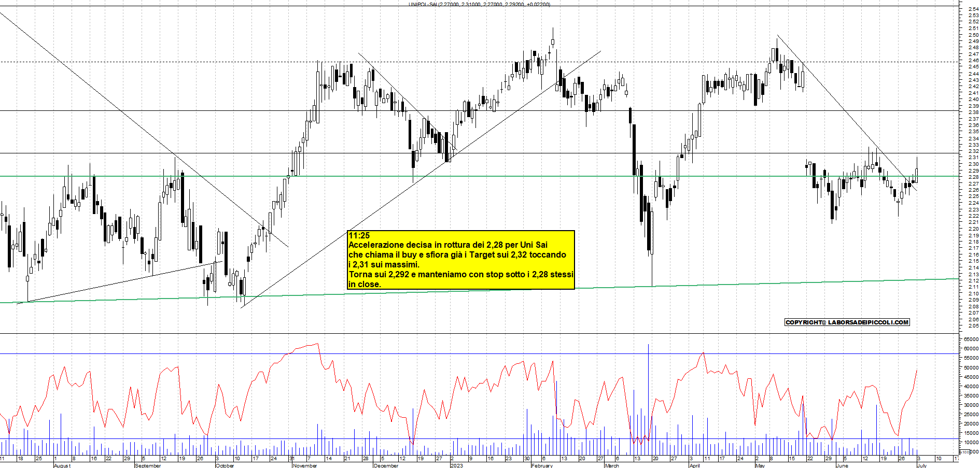Click the 'November' month label on time axis

coord(305,465)
